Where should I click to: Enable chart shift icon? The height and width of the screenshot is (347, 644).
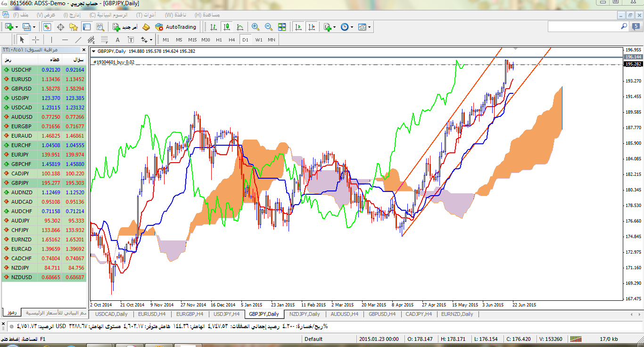311,27
